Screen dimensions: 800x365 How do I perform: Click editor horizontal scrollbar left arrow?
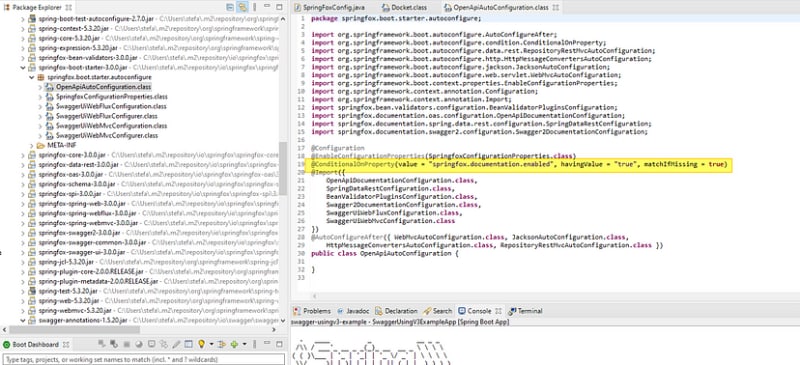click(314, 296)
